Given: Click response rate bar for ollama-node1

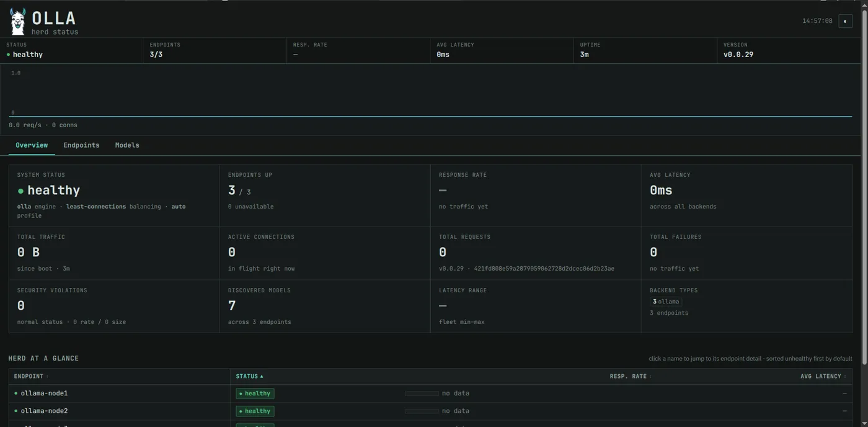Looking at the screenshot, I should pyautogui.click(x=422, y=393).
